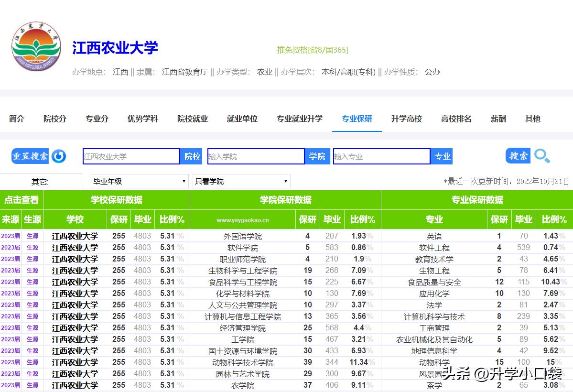Image resolution: width=573 pixels, height=392 pixels.
Task: Switch to the 升学高校 tab
Action: (406, 119)
